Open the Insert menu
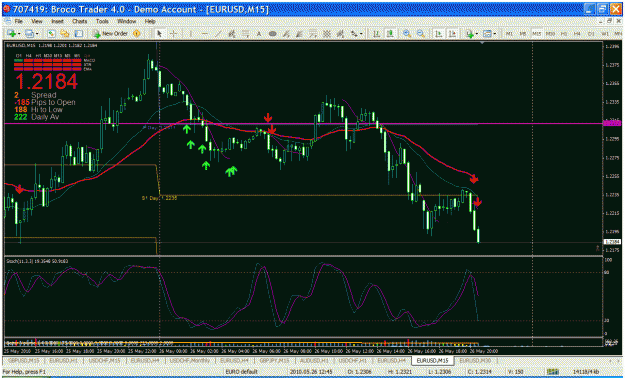 [x=57, y=21]
